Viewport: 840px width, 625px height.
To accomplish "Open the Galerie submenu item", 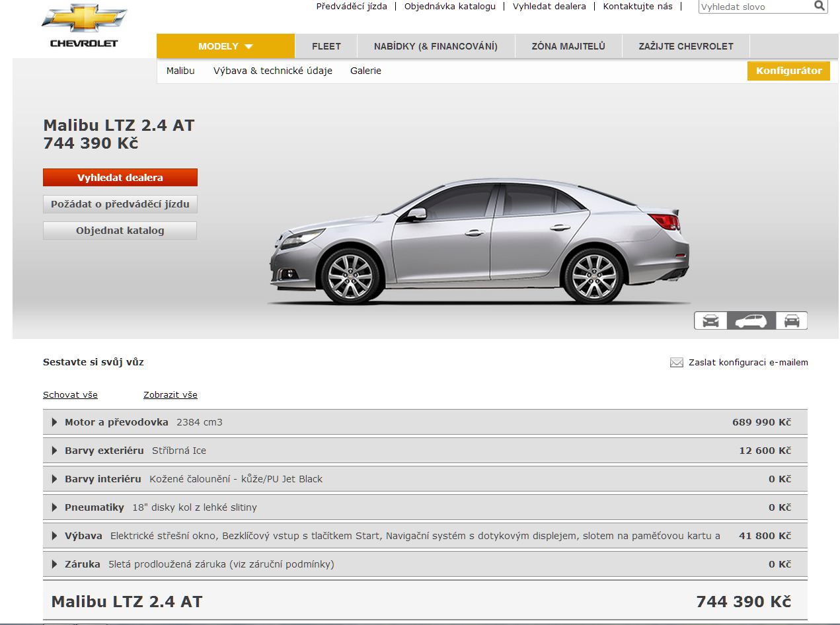I will (x=365, y=71).
